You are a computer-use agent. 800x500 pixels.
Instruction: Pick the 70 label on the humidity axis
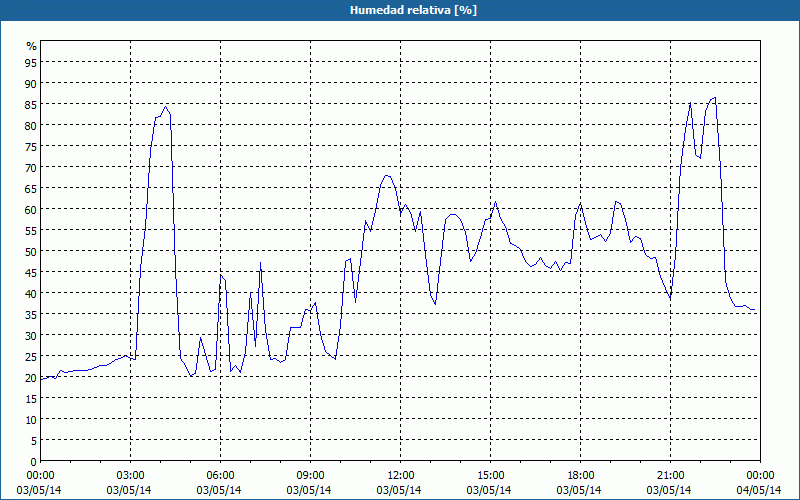pyautogui.click(x=31, y=167)
